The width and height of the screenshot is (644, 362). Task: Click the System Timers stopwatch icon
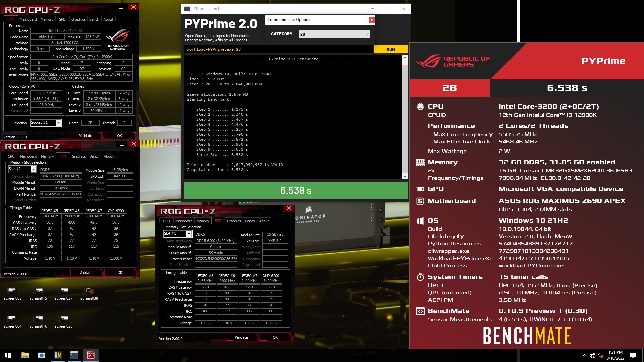[420, 277]
